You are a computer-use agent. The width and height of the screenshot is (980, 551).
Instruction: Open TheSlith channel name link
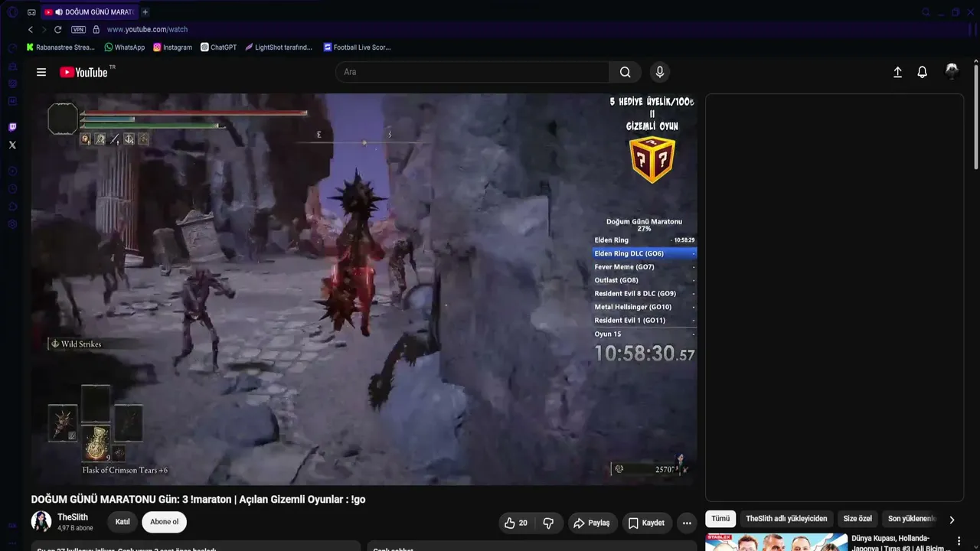pos(73,517)
